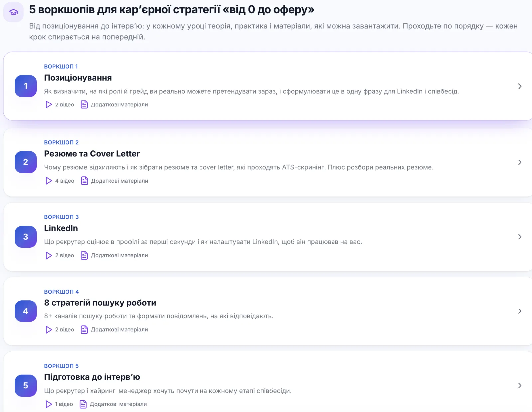
Task: Click the document icon in Воркшоп 2
Action: pos(84,181)
